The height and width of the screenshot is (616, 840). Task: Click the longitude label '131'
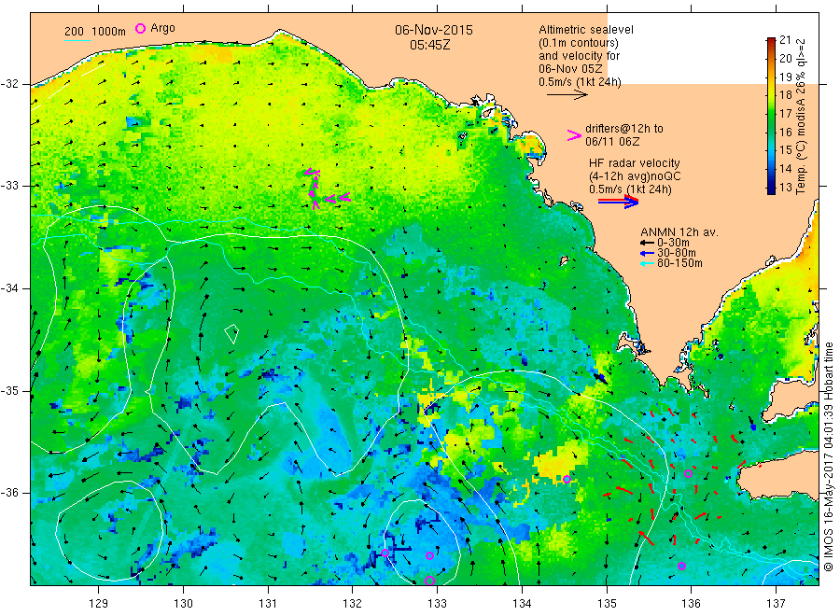click(x=268, y=604)
